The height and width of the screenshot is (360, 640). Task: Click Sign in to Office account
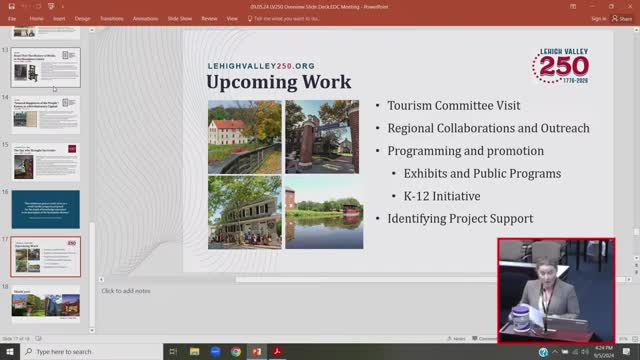(598, 19)
